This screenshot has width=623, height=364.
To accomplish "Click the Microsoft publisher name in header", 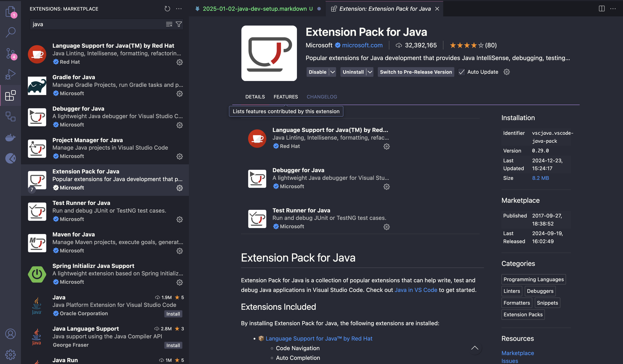I will click(x=319, y=45).
